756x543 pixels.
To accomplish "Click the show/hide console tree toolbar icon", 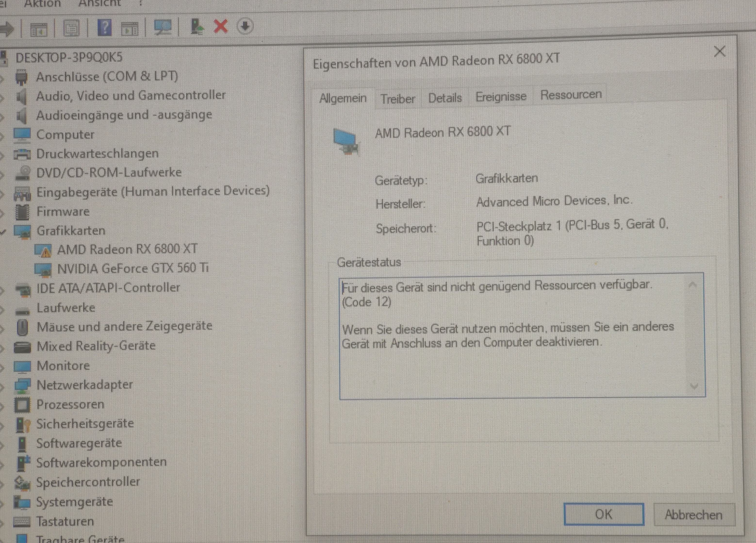I will click(39, 30).
